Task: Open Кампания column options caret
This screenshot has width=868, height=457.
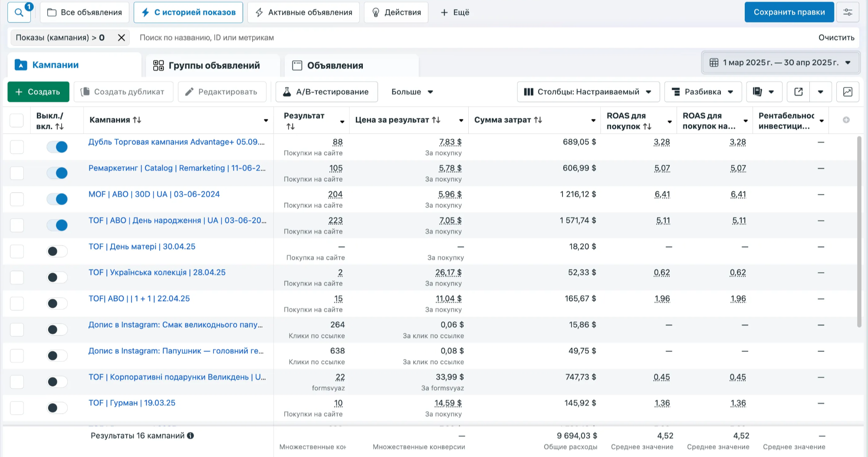Action: tap(266, 121)
